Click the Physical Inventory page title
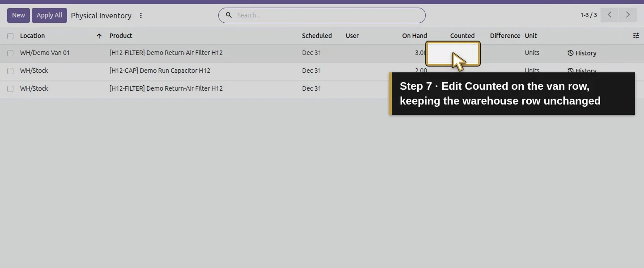Screen dimensions: 644x268 point(101,16)
